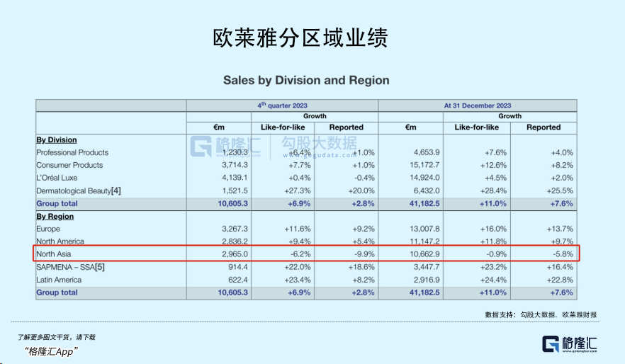Click the 格隆汇 logo at bottom right

570,343
